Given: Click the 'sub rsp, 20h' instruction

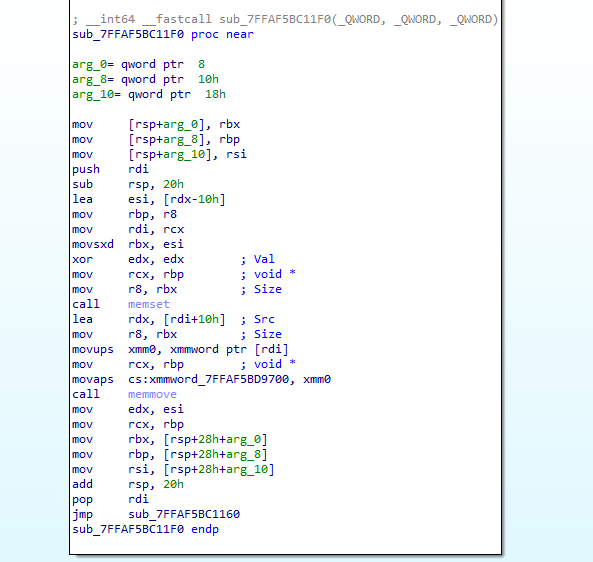Looking at the screenshot, I should click(128, 184).
